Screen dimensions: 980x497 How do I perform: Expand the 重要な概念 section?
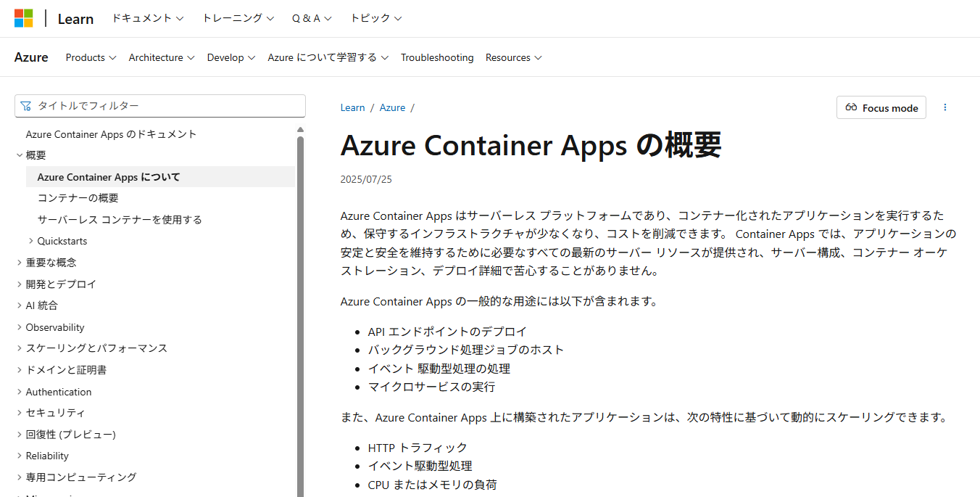coord(51,263)
